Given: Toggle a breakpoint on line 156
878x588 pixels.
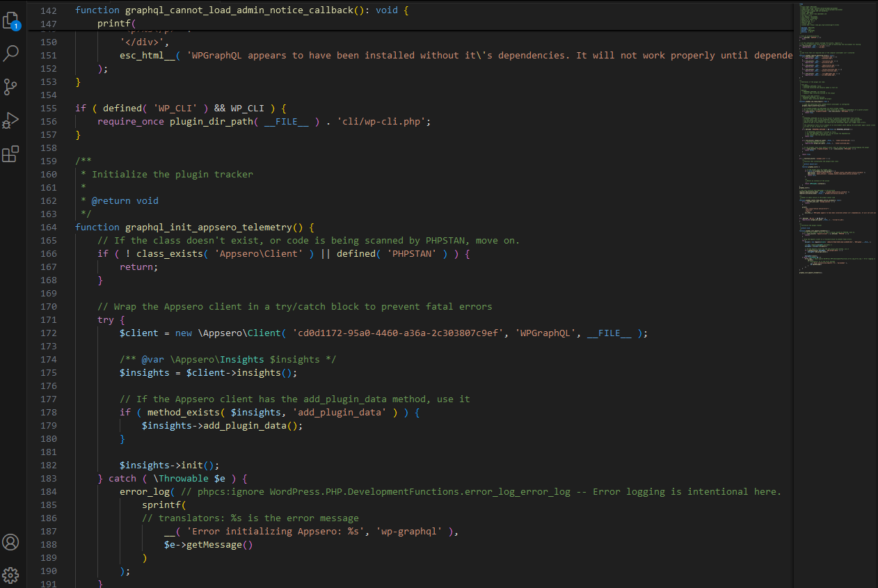Looking at the screenshot, I should (35, 121).
